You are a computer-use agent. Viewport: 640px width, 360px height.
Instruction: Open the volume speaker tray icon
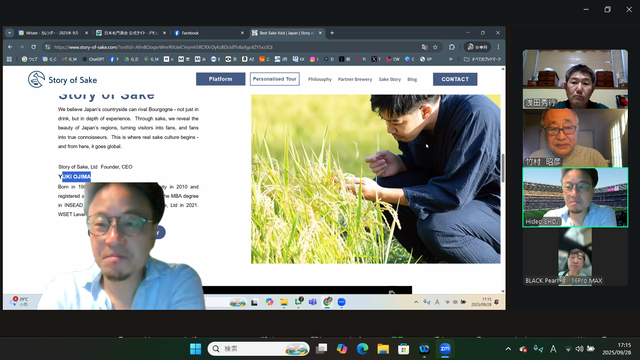tap(579, 349)
